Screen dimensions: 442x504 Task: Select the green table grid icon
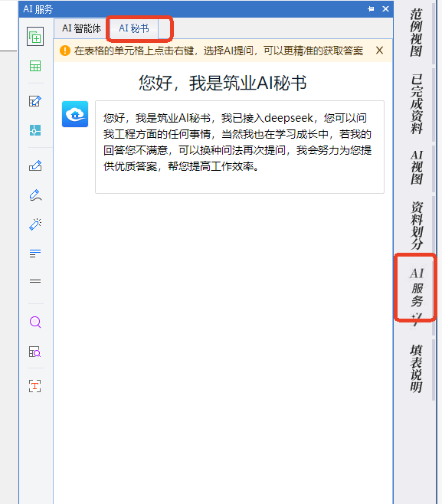(x=35, y=66)
